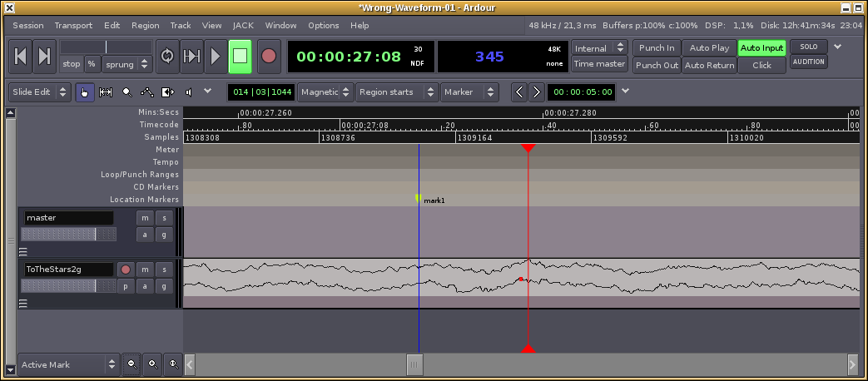
Task: Click the Punch In button
Action: (657, 48)
